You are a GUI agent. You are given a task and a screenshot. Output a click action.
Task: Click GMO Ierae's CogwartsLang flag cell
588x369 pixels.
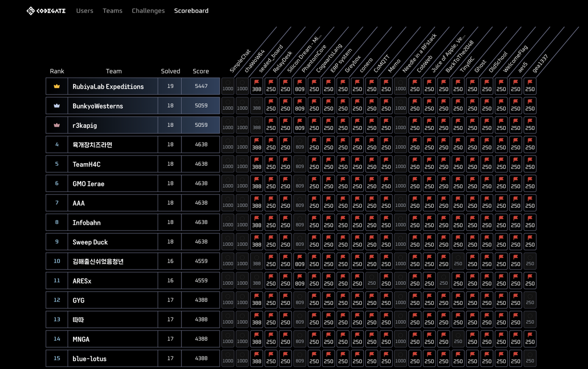(314, 183)
